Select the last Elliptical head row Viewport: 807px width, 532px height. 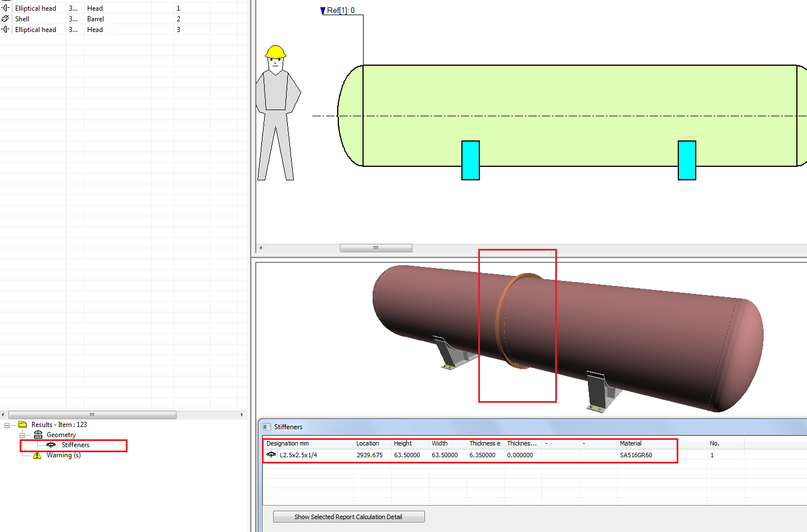tap(35, 29)
